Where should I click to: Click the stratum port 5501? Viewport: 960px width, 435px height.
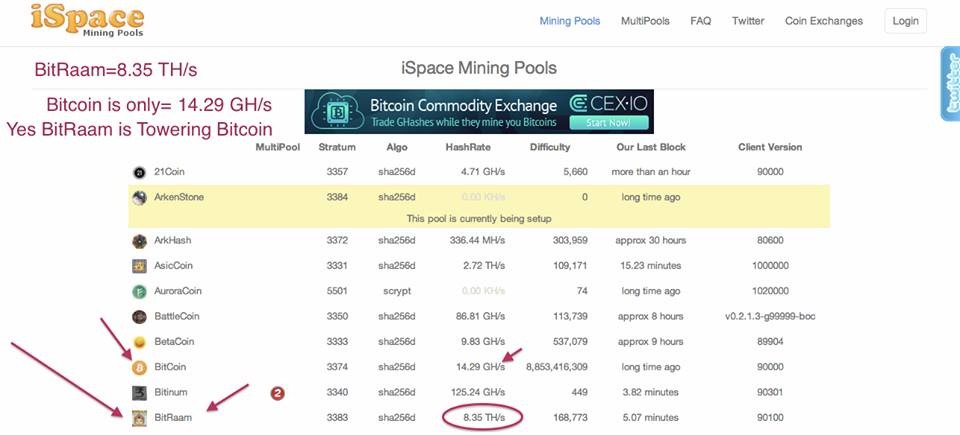(x=337, y=291)
